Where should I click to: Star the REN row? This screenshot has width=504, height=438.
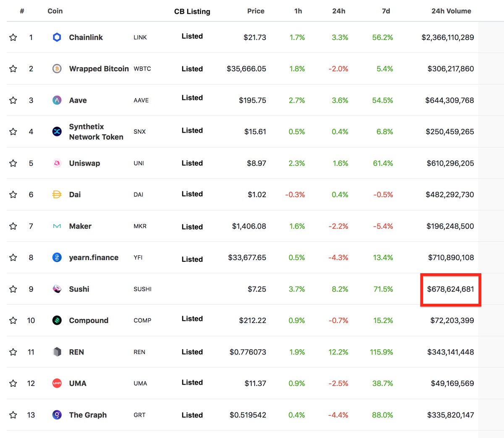pos(13,352)
